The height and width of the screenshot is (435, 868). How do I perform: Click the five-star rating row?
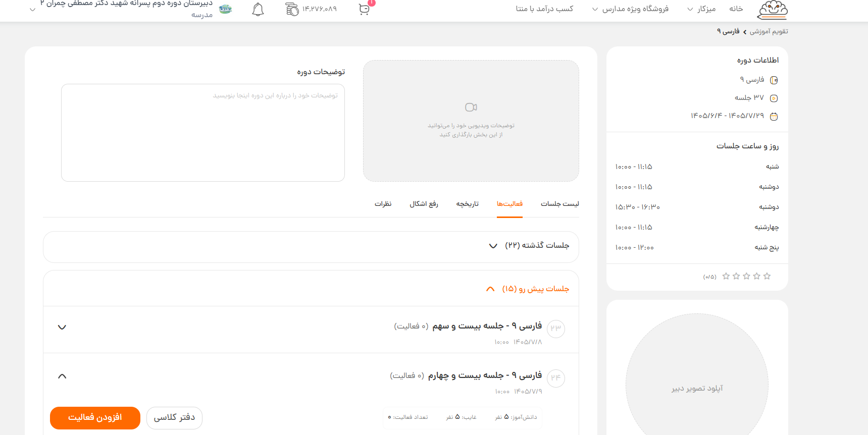pos(746,276)
